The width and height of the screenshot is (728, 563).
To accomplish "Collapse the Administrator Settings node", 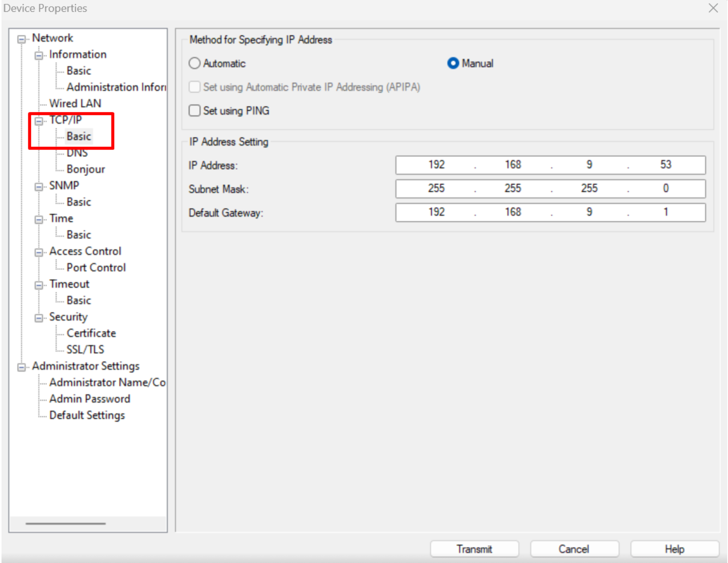I will [22, 367].
